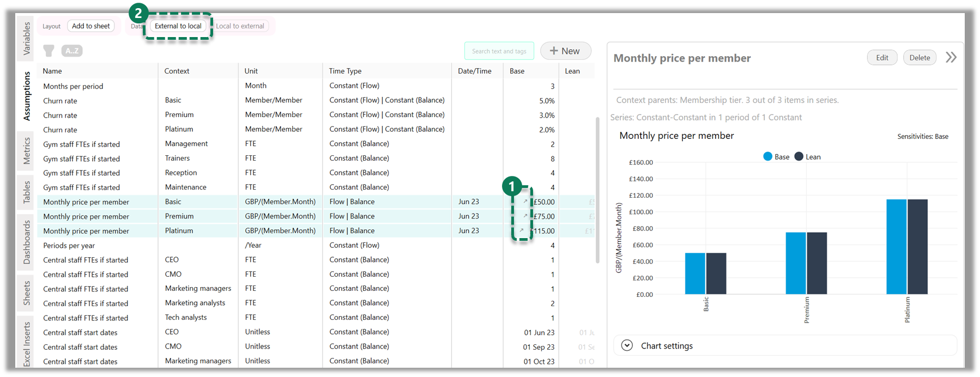Click the Platinum blue Base chart bar
Screen dimensions: 980x377
(896, 247)
